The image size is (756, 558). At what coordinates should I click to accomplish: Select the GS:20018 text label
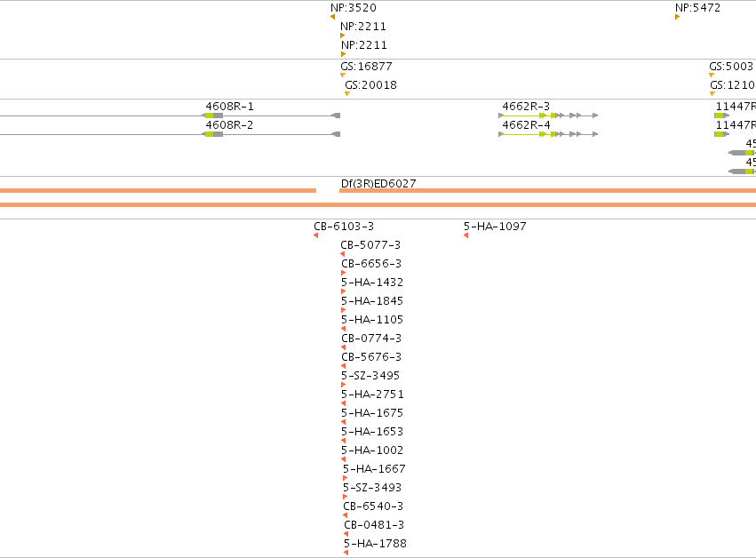[x=370, y=85]
